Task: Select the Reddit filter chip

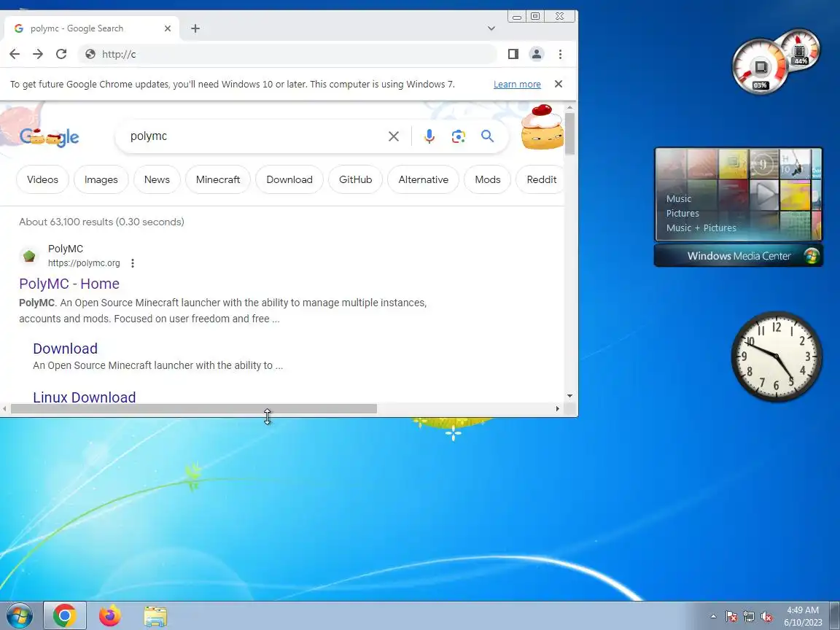Action: (x=540, y=179)
